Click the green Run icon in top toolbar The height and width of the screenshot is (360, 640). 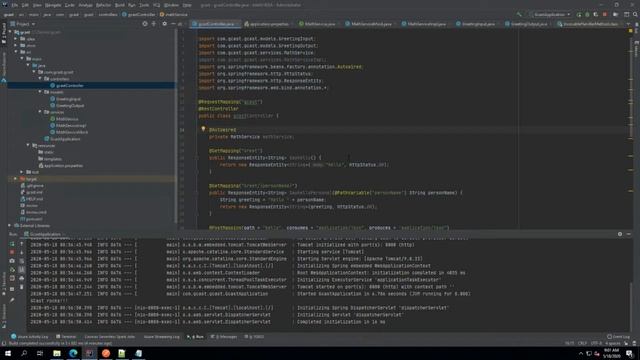point(579,14)
